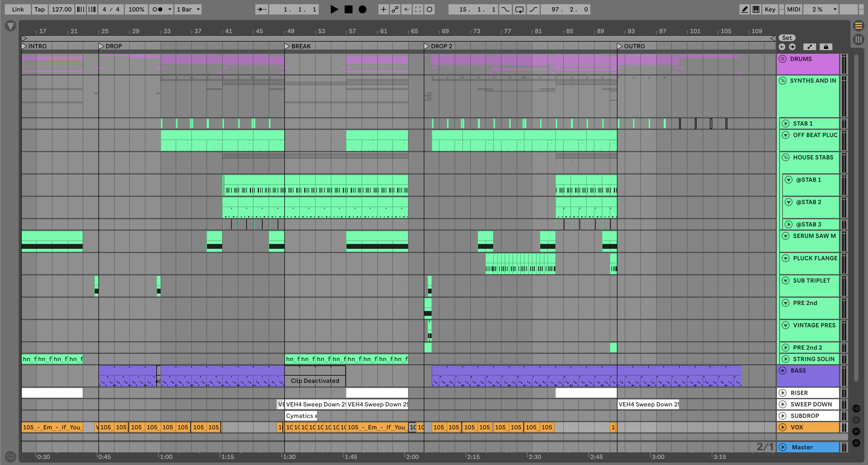868x465 pixels.
Task: Switch to Session View with vertical bars icon
Action: [x=858, y=40]
